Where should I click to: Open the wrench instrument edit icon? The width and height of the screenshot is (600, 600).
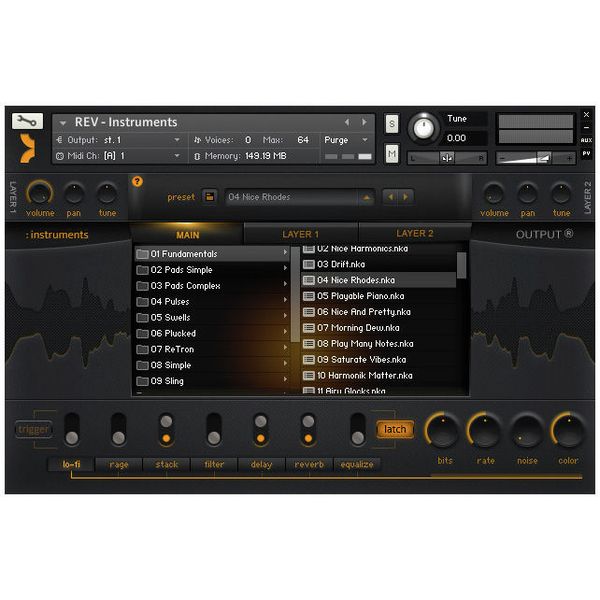coord(27,121)
